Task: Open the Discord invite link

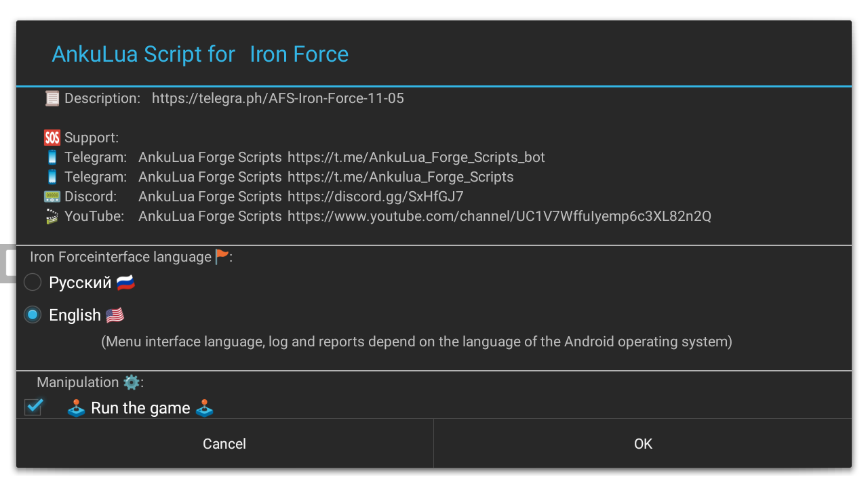Action: click(x=375, y=197)
